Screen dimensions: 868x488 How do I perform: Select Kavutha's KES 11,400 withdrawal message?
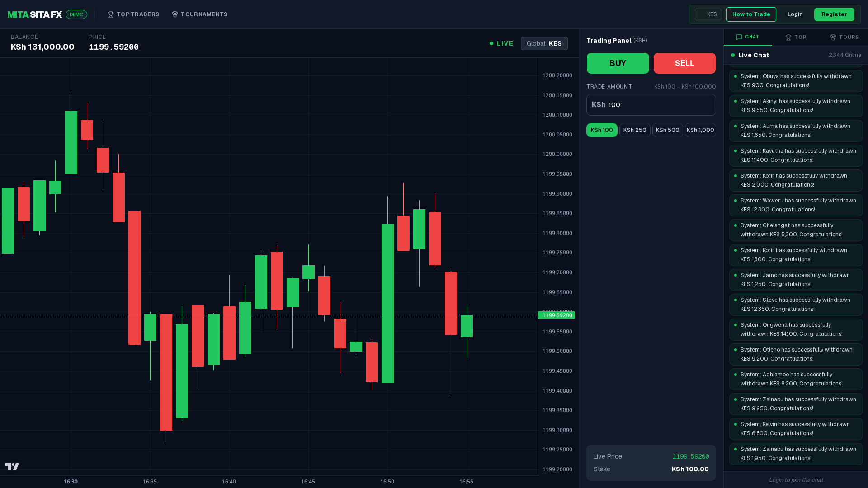[x=796, y=155]
